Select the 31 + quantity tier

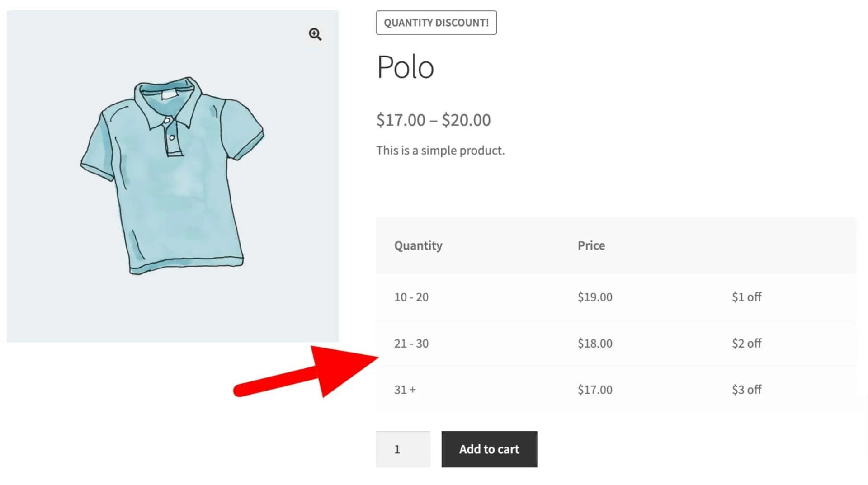[405, 390]
